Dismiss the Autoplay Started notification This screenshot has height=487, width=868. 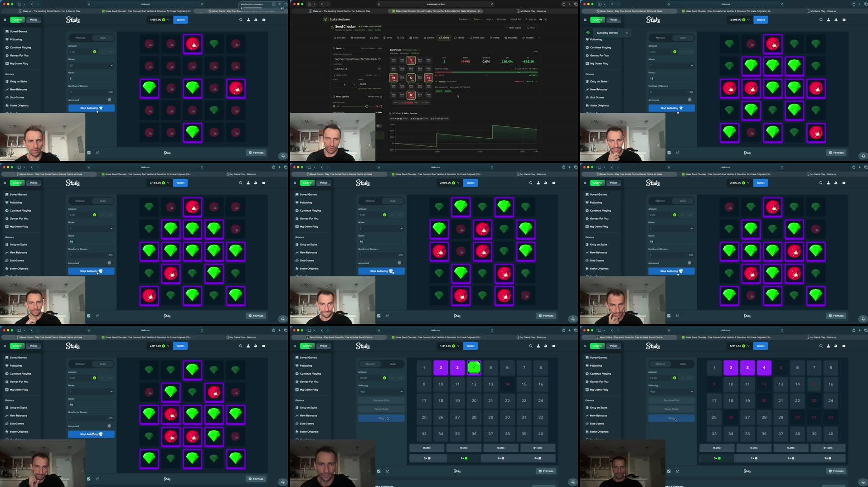point(626,33)
